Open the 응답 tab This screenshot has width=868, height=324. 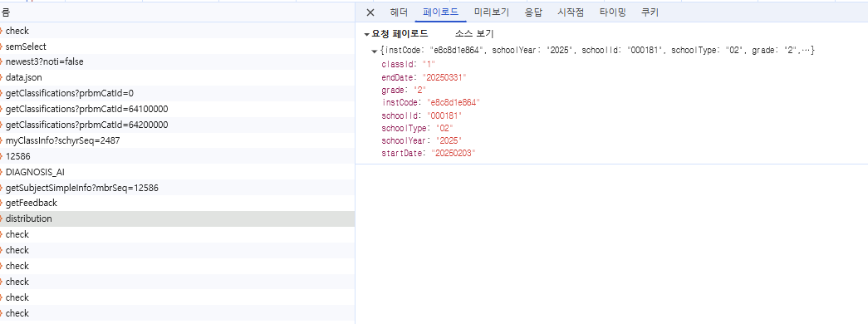coord(533,12)
